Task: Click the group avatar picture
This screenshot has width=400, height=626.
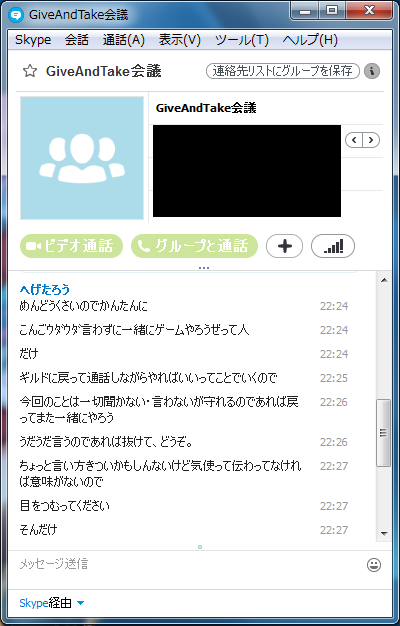Action: tap(82, 158)
